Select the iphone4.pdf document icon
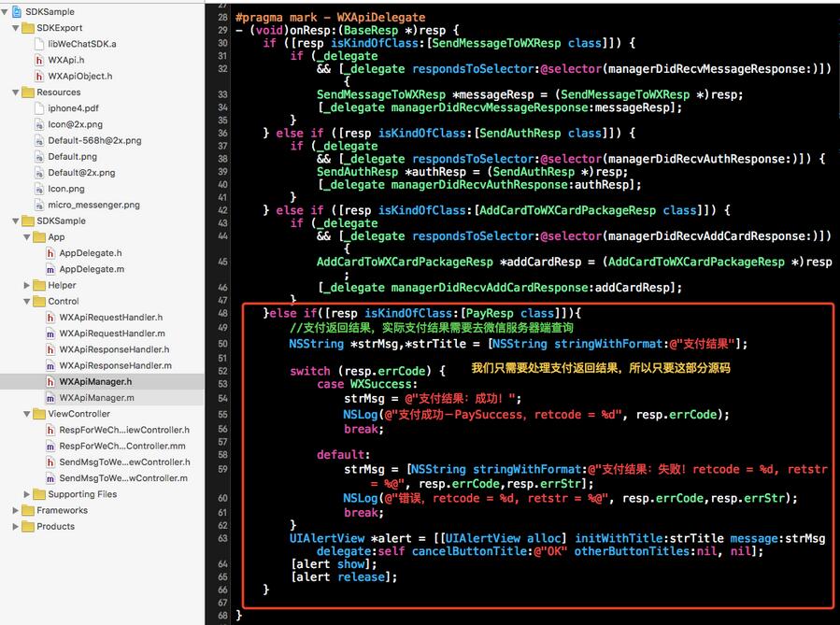Screen dimensions: 840x625 pos(39,108)
